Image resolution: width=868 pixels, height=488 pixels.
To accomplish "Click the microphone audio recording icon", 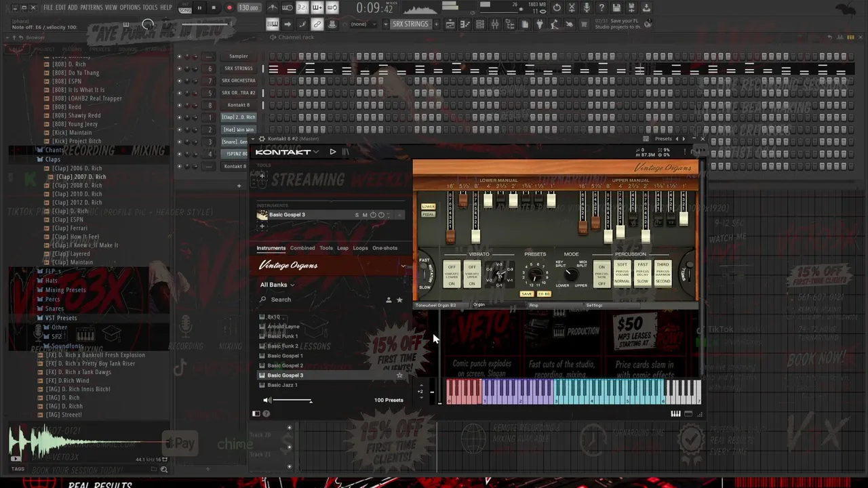I will pos(587,7).
